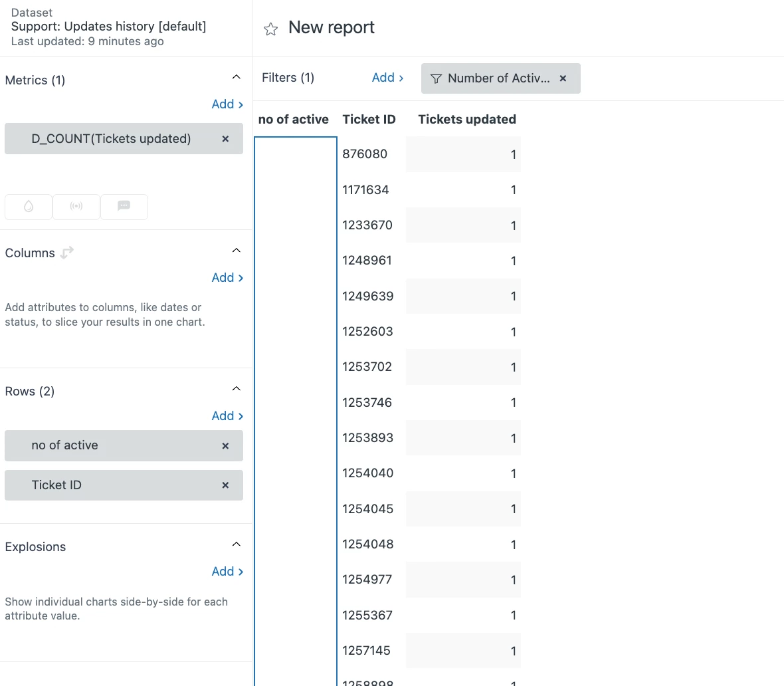Click the New report title
The width and height of the screenshot is (784, 686).
(x=332, y=27)
